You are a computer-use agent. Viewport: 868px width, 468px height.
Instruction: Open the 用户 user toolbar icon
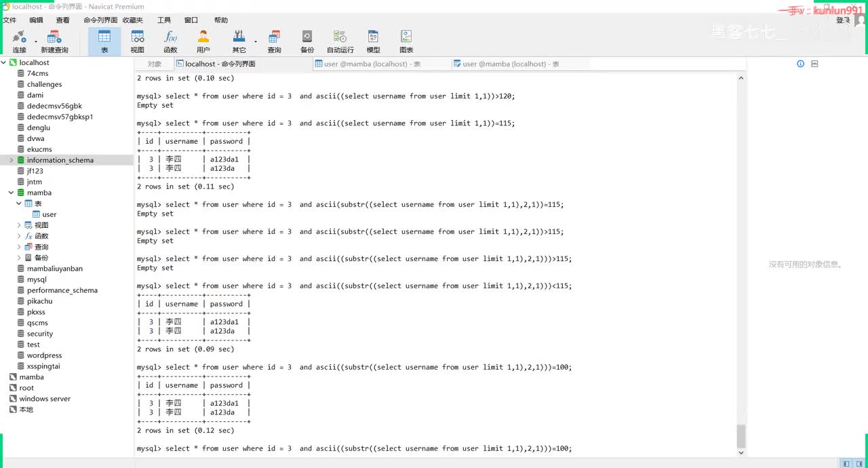click(203, 41)
